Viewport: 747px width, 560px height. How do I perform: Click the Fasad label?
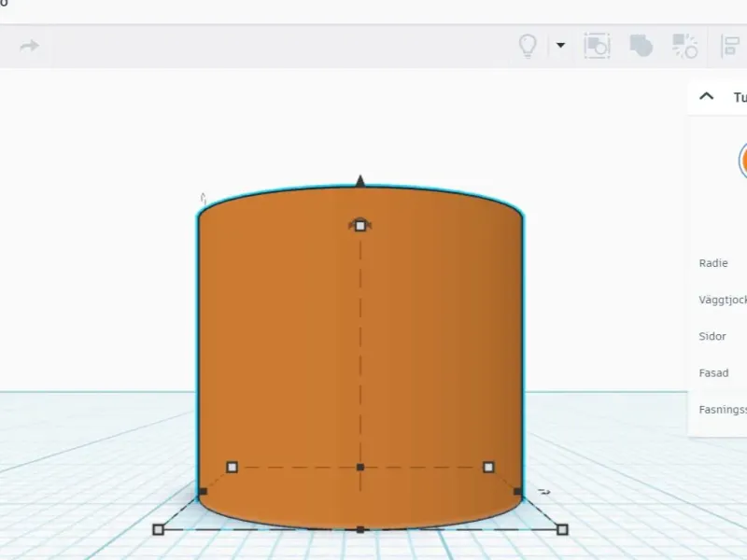[x=713, y=372]
